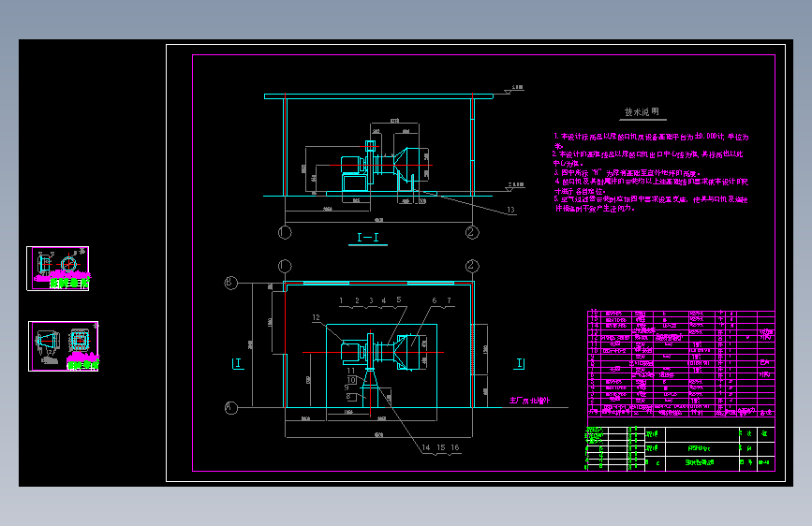This screenshot has width=812, height=526.
Task: Select technical note 5 text
Action: (x=651, y=203)
